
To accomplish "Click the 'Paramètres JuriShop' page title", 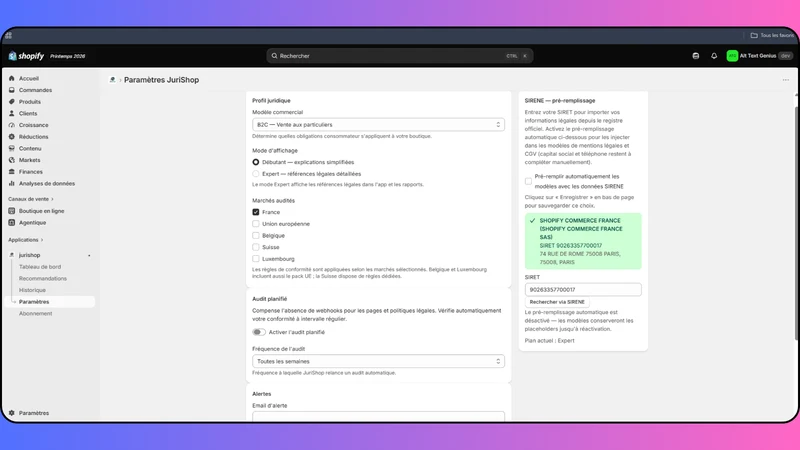I will [x=161, y=80].
